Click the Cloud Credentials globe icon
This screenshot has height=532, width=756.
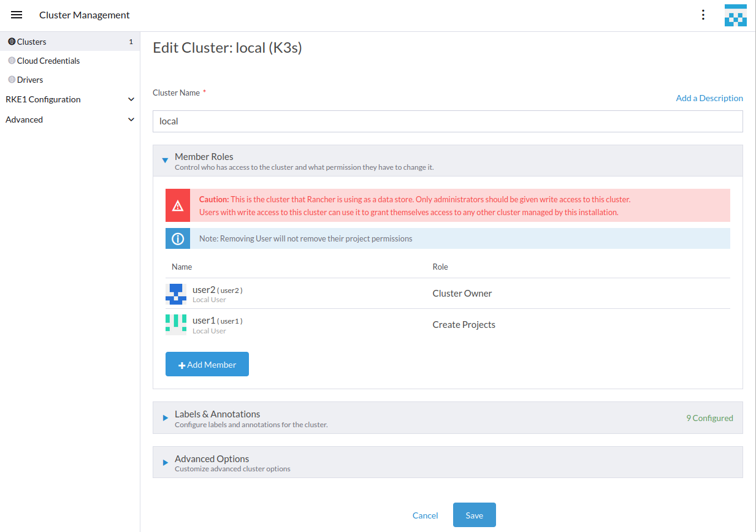[x=10, y=60]
